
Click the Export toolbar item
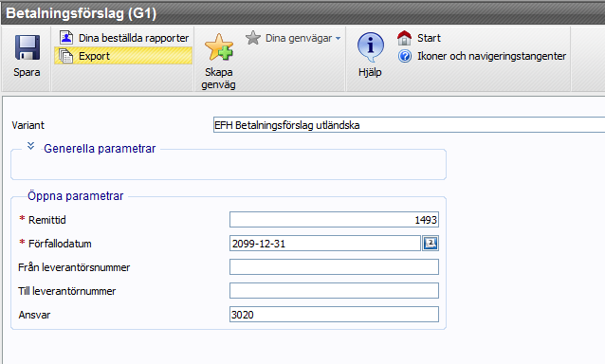(123, 56)
